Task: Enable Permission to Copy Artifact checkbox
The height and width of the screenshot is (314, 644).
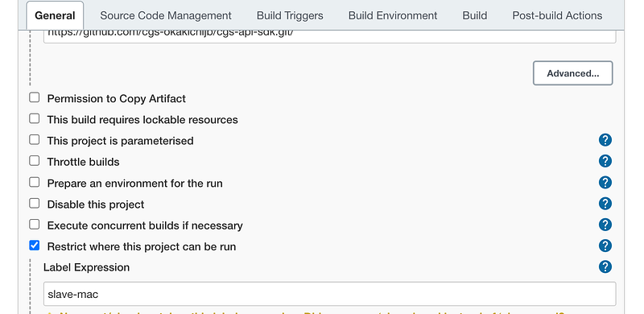Action: [x=35, y=97]
